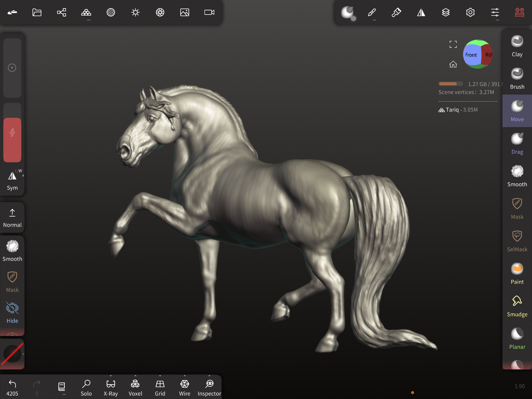Expand Inspector options arrow
This screenshot has height=399, width=532.
(209, 376)
